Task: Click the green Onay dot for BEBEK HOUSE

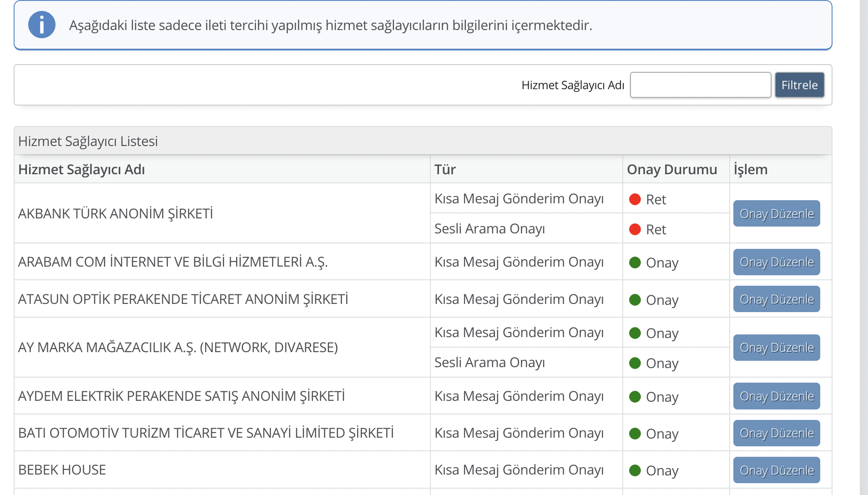Action: click(x=635, y=470)
